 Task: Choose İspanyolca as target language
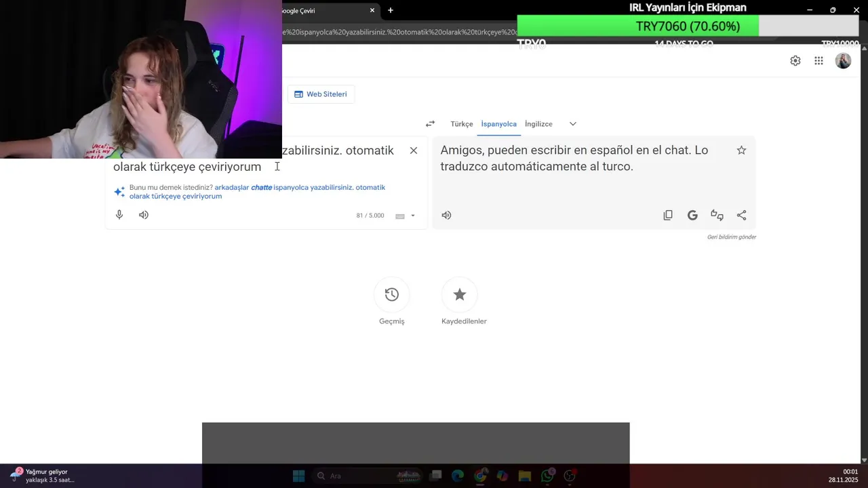pyautogui.click(x=499, y=124)
